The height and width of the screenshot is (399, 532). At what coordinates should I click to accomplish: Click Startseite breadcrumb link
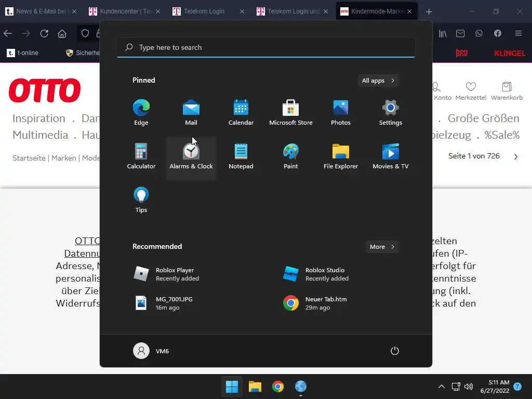coord(29,158)
